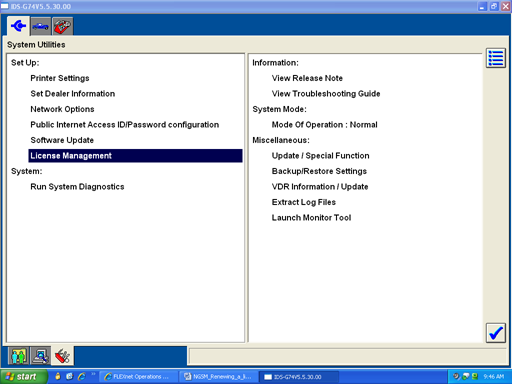Open the Windows start menu
The width and height of the screenshot is (512, 384).
(x=23, y=377)
